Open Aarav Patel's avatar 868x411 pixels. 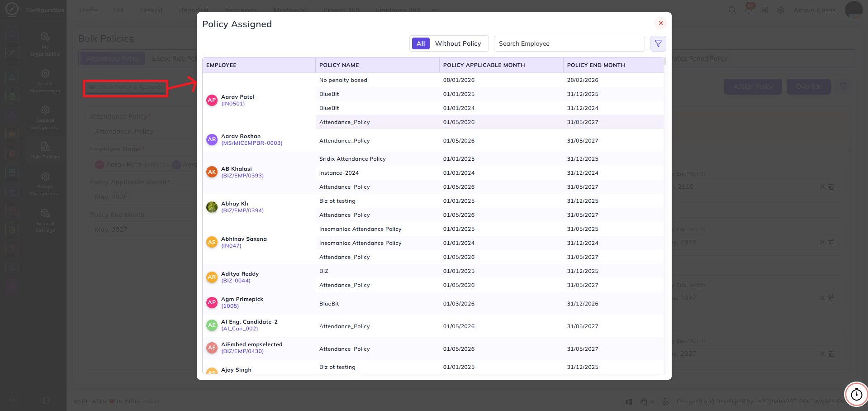(x=212, y=100)
